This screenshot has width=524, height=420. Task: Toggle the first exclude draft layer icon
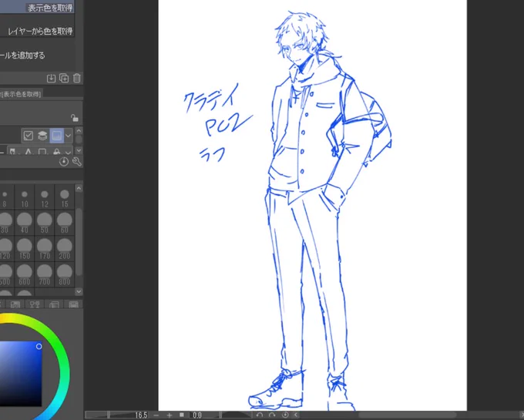12,152
